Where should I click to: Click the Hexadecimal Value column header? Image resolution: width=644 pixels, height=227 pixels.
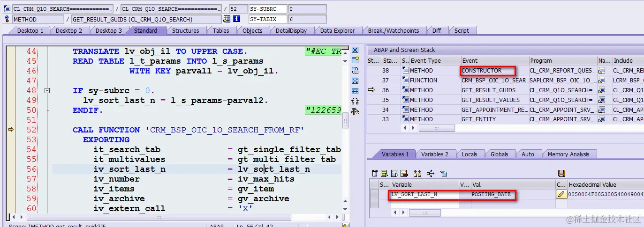605,185
